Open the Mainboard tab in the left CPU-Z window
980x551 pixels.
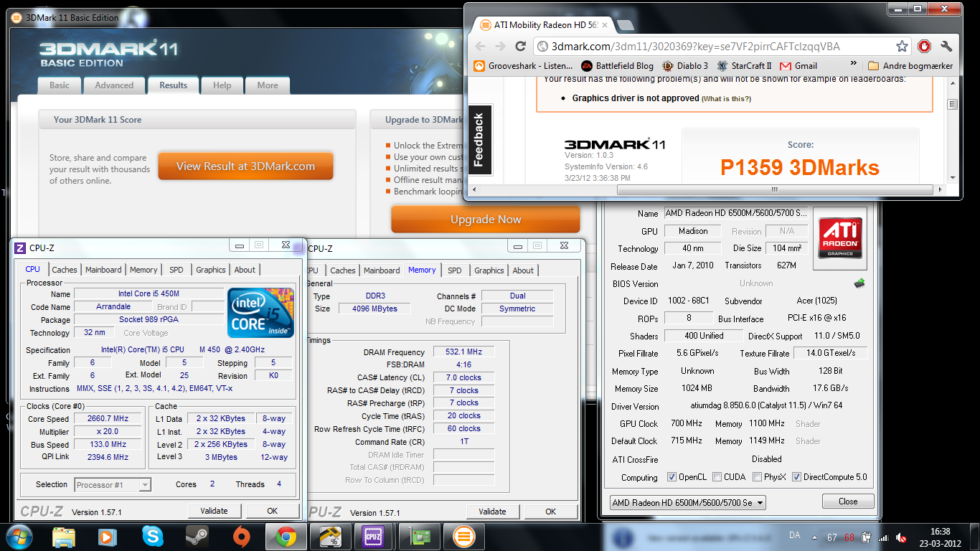click(103, 270)
